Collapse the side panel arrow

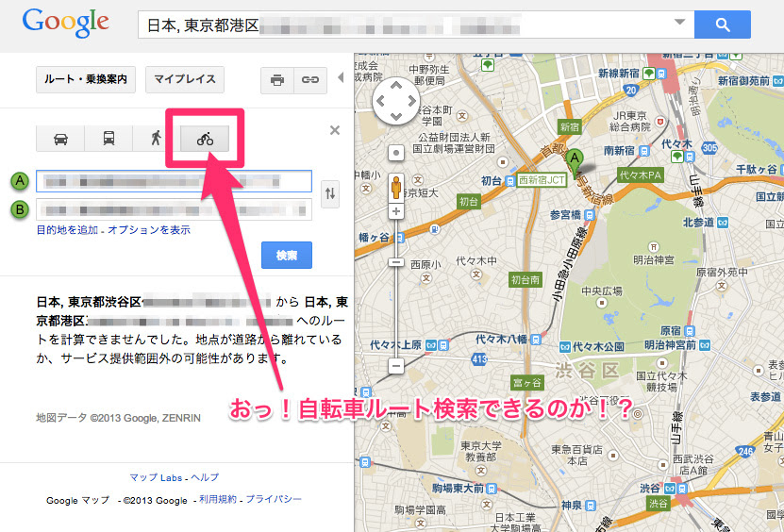341,77
